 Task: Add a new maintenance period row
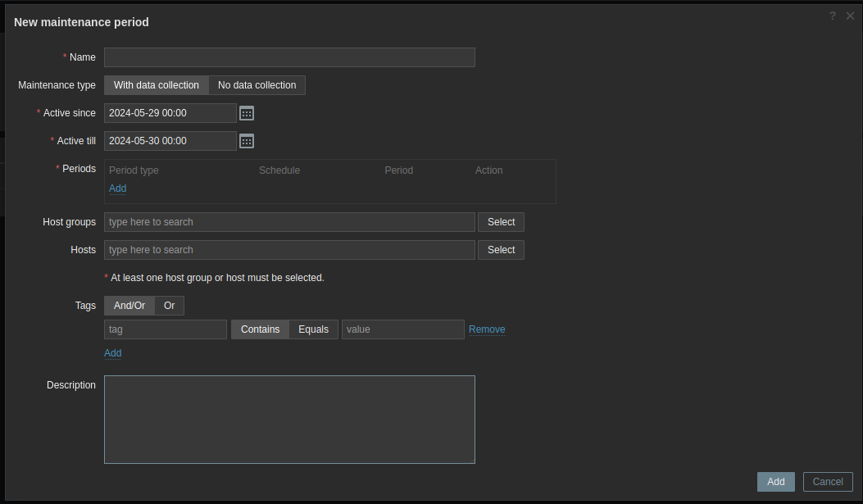click(117, 188)
